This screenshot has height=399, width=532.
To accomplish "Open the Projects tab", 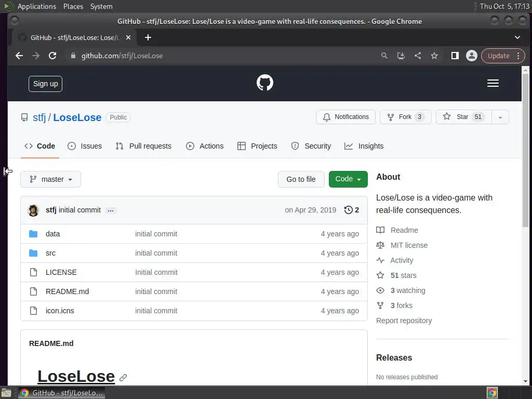I will pyautogui.click(x=257, y=146).
